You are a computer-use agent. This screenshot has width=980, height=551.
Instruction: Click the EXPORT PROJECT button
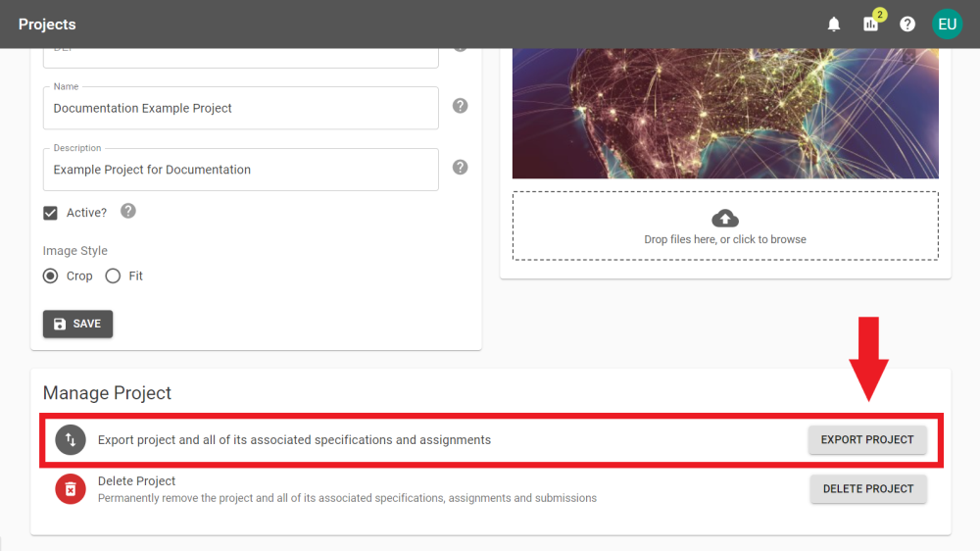(x=867, y=440)
